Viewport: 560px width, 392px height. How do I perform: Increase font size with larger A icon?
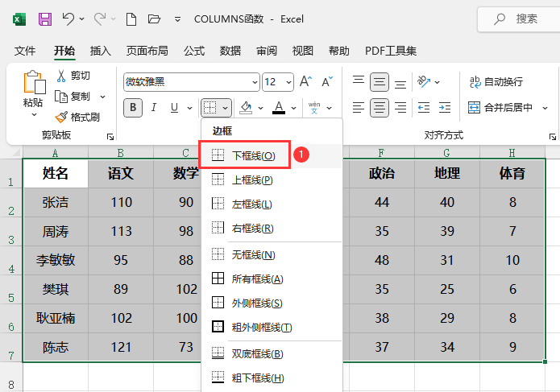pyautogui.click(x=305, y=81)
